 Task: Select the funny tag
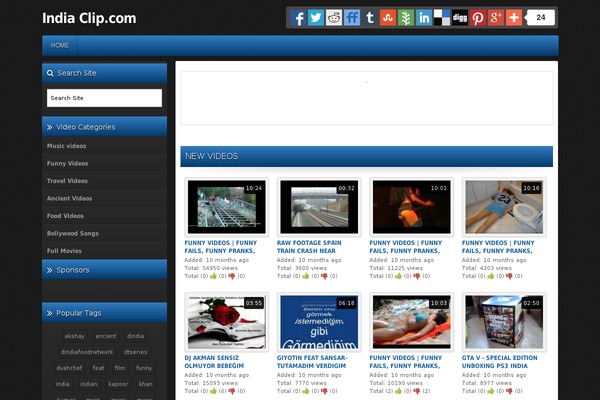coord(144,368)
